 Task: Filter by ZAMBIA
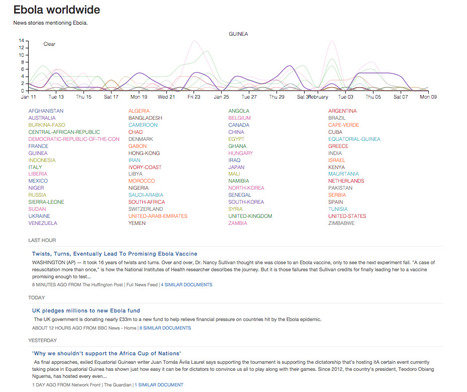[238, 223]
